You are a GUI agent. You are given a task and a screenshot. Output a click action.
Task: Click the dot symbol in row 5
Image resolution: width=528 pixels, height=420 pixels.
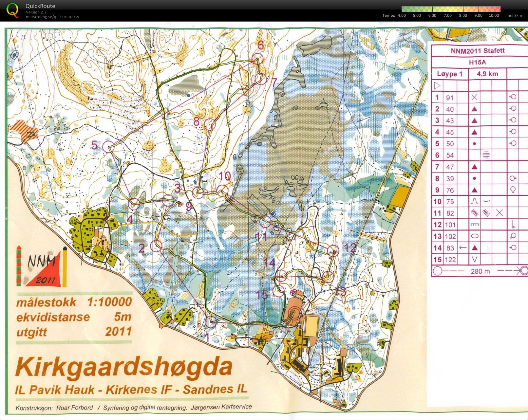tap(474, 144)
